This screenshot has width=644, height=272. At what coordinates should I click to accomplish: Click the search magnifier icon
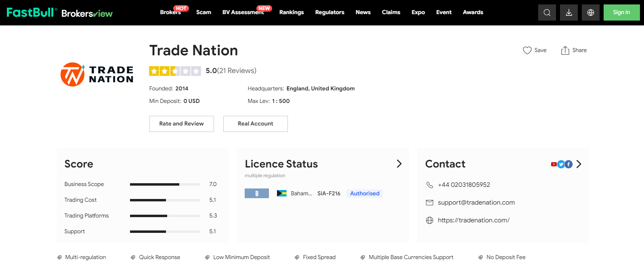pyautogui.click(x=547, y=13)
